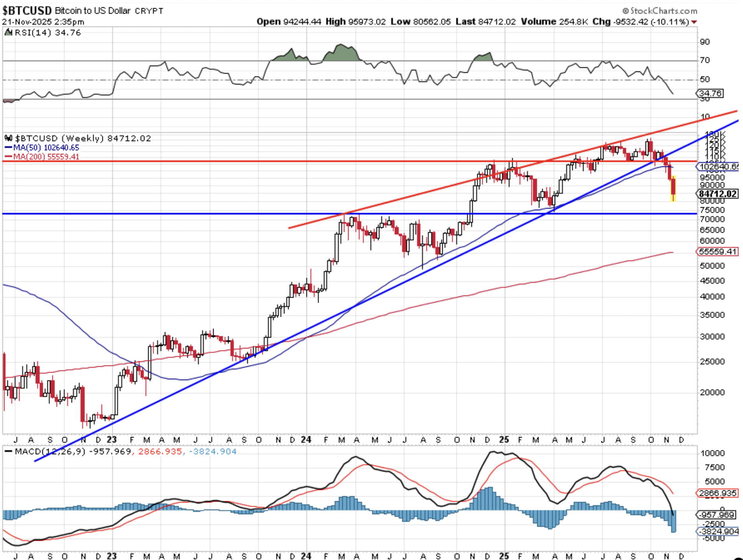Screen dimensions: 743x560
Task: Select the $BTCUSD ticker title
Action: 27,10
